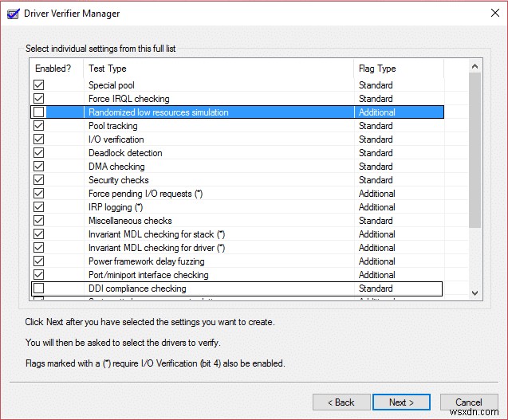Toggle the Deadlock detection checkbox
The height and width of the screenshot is (420, 508).
point(39,153)
